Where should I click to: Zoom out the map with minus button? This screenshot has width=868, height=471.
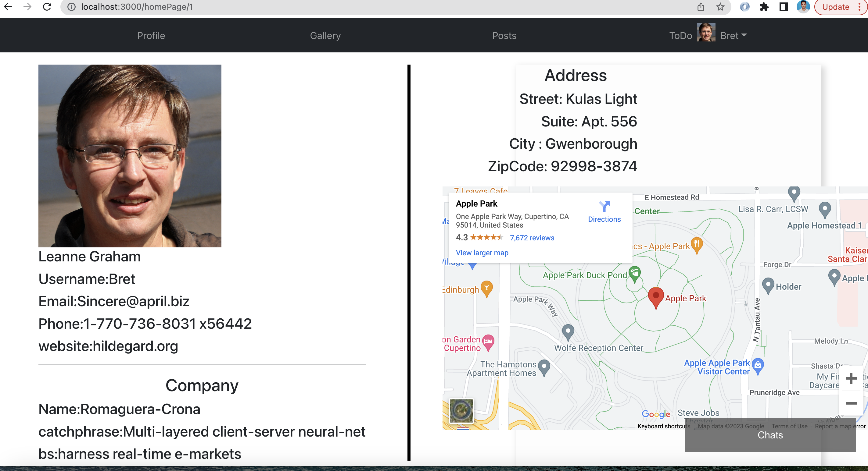[851, 403]
